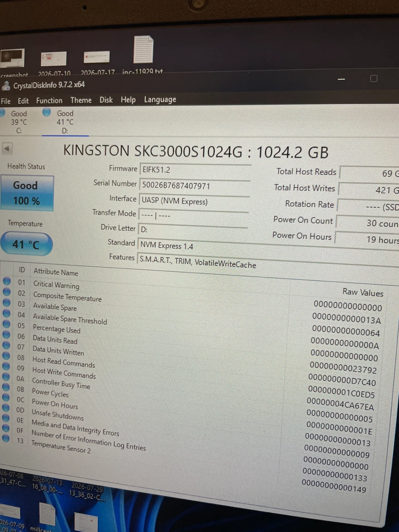Click status circle of Error Information Log Entries row
The image size is (399, 532).
6,428
